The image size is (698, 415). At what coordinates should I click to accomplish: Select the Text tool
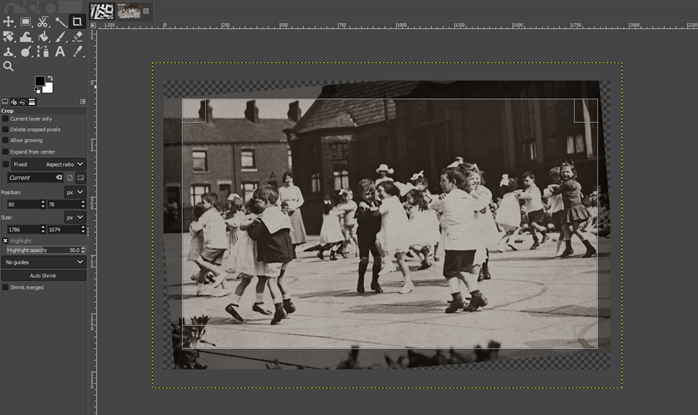pos(60,52)
